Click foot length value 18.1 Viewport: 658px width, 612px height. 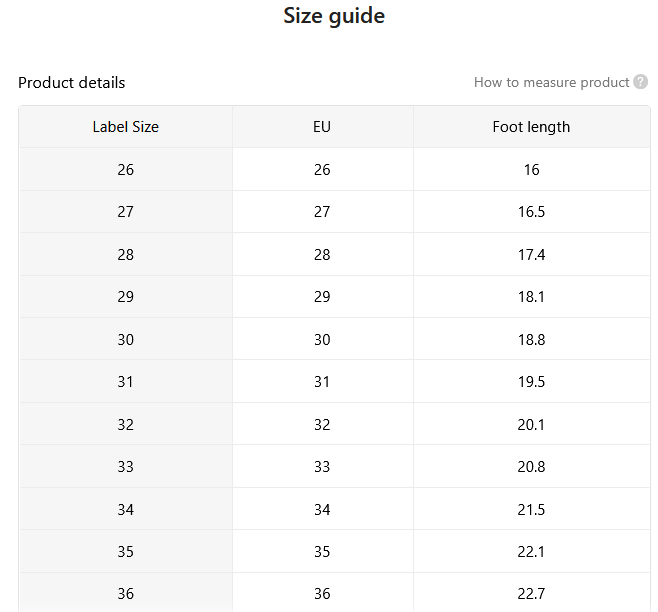(531, 297)
